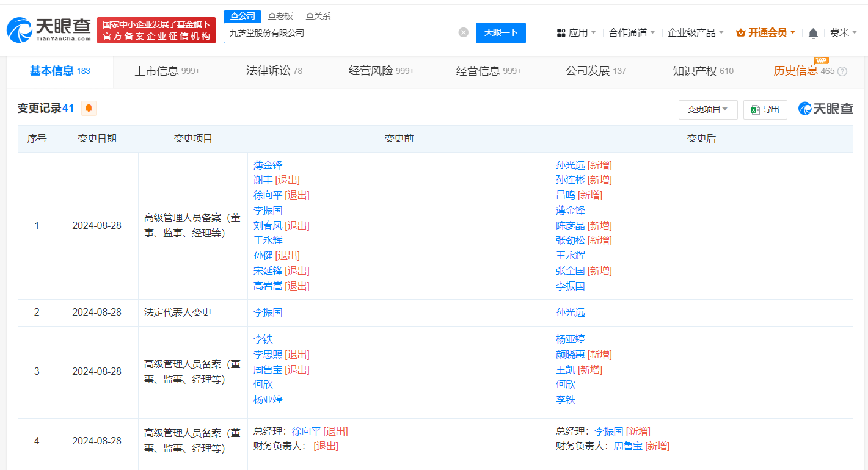This screenshot has width=868, height=470.
Task: Open 周鲁宝 link beside 财务负责人 in row 4
Action: point(628,446)
